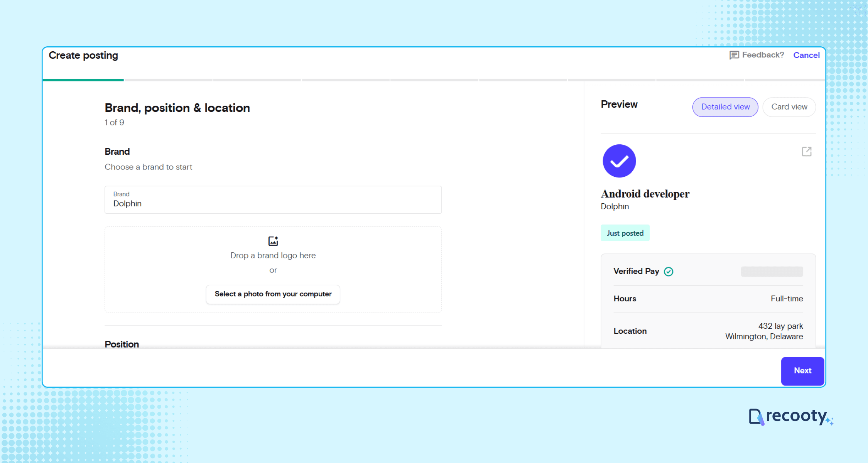This screenshot has width=868, height=463.
Task: Open preview in new window icon
Action: [806, 151]
